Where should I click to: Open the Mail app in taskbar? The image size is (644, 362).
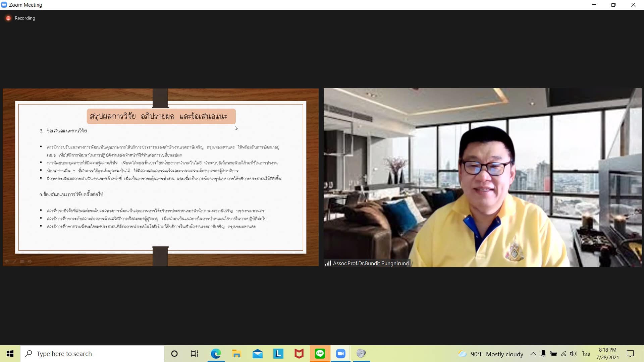(x=258, y=354)
